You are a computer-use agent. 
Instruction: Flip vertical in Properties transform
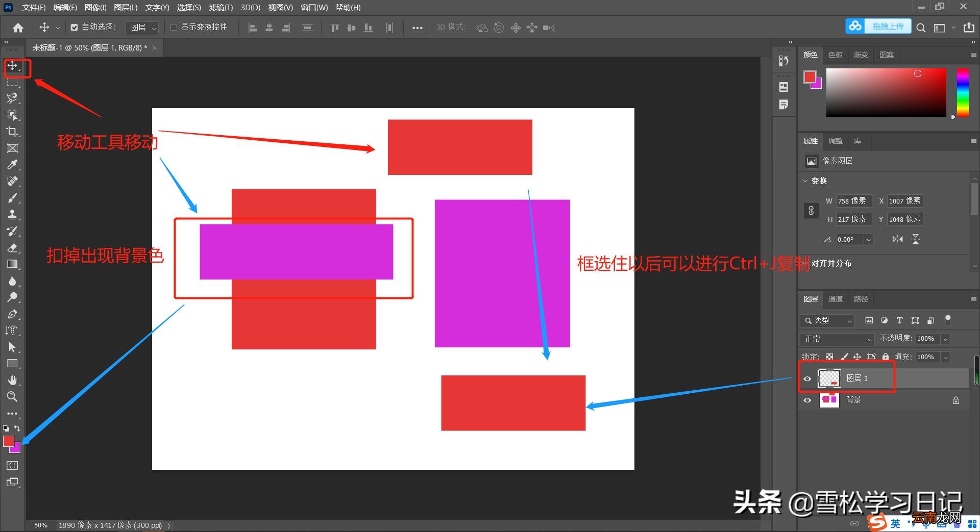[916, 239]
